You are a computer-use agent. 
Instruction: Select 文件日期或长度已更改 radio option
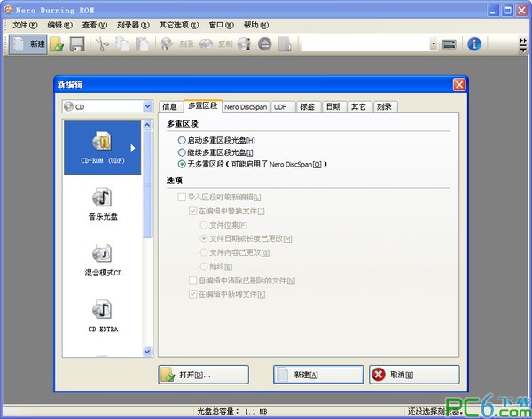pos(246,238)
